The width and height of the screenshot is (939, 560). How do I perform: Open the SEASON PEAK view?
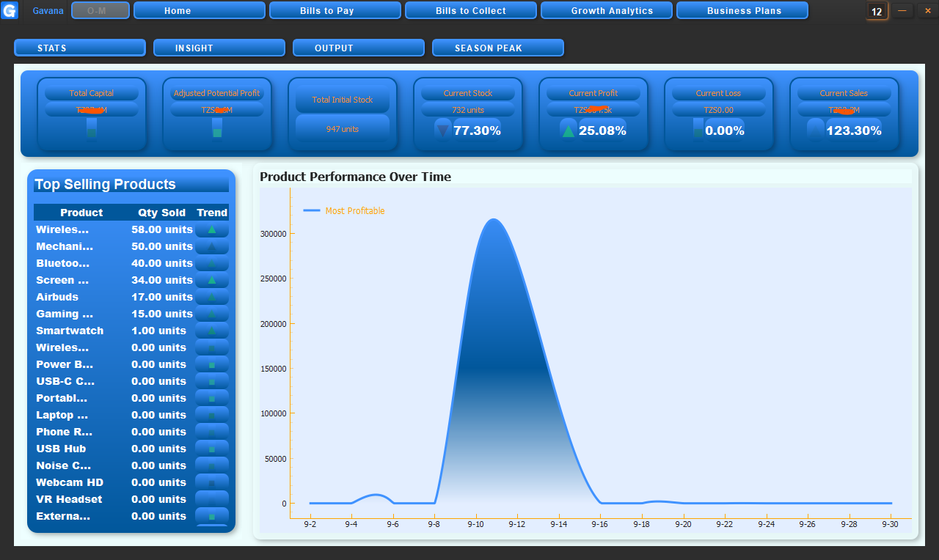pos(498,48)
